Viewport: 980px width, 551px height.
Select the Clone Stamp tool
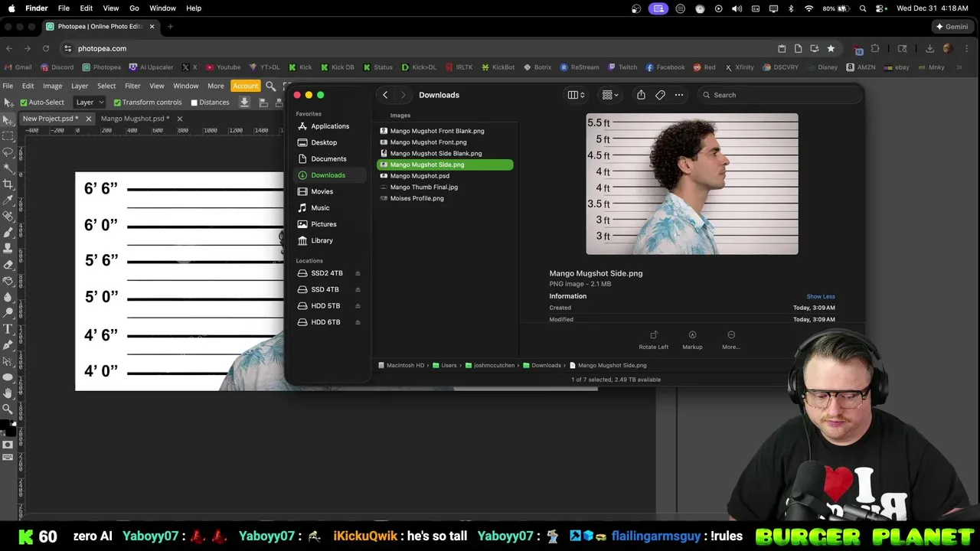click(8, 249)
